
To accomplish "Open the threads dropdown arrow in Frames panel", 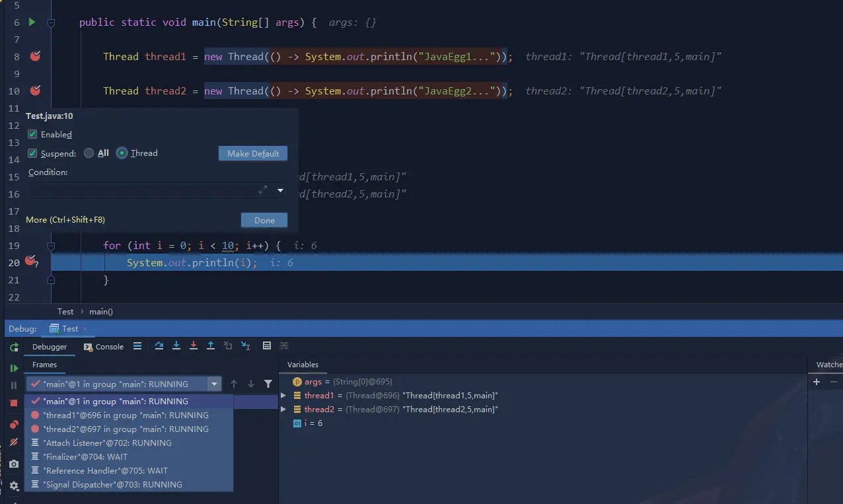I will 214,383.
